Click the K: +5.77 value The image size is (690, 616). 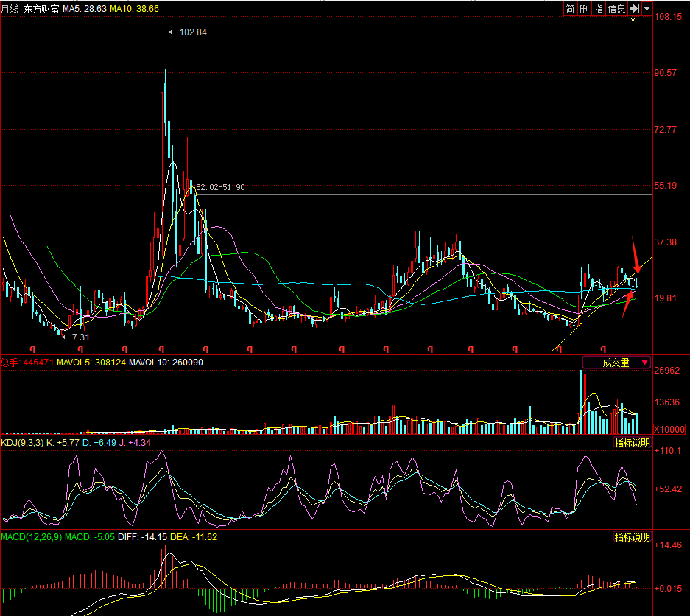click(63, 443)
